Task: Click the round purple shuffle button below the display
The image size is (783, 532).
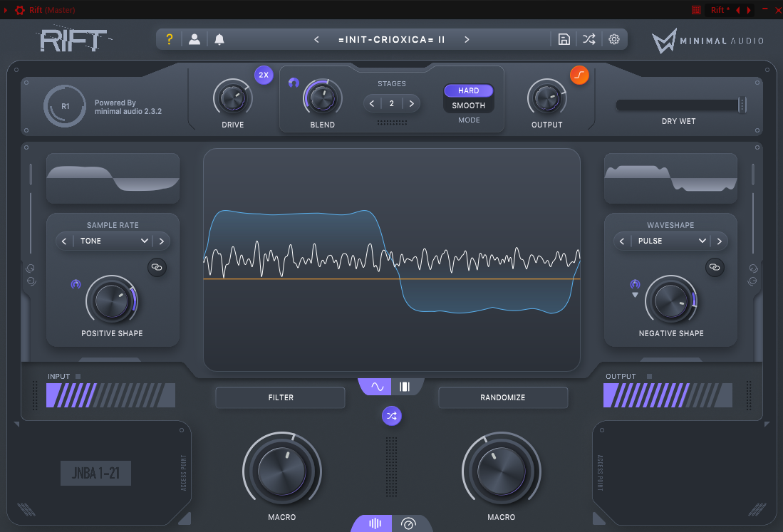Action: coord(392,416)
